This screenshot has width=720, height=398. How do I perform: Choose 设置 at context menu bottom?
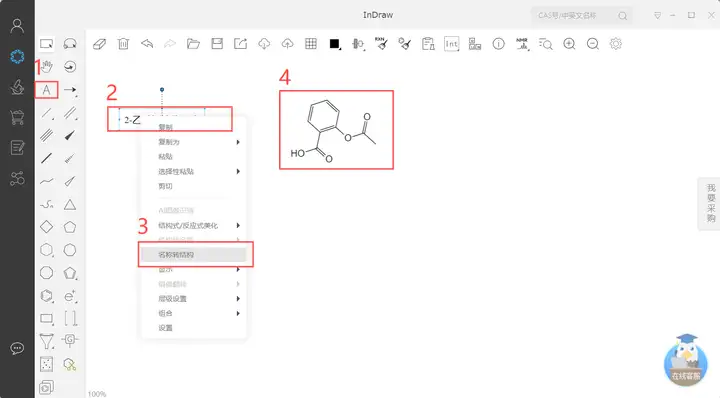coord(165,328)
